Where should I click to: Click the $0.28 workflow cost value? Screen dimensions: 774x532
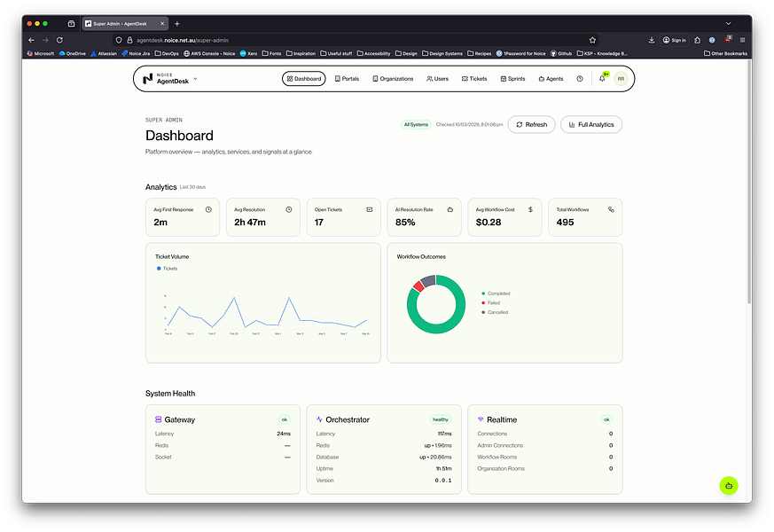pyautogui.click(x=489, y=222)
